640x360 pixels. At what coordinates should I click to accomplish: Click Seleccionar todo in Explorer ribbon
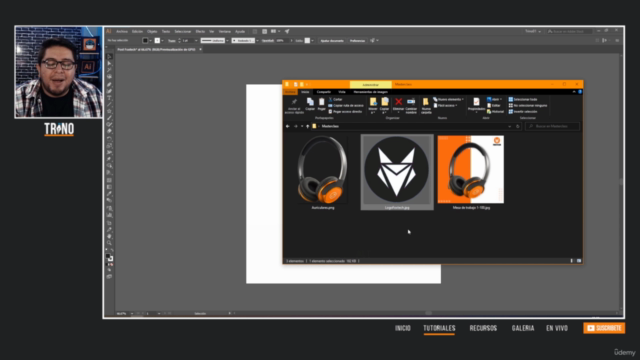[523, 99]
